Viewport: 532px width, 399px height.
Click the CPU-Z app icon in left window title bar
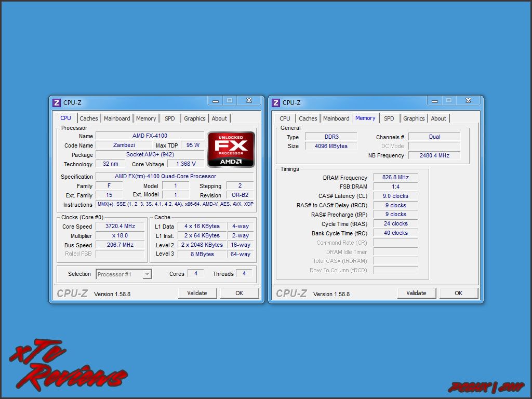[x=56, y=103]
